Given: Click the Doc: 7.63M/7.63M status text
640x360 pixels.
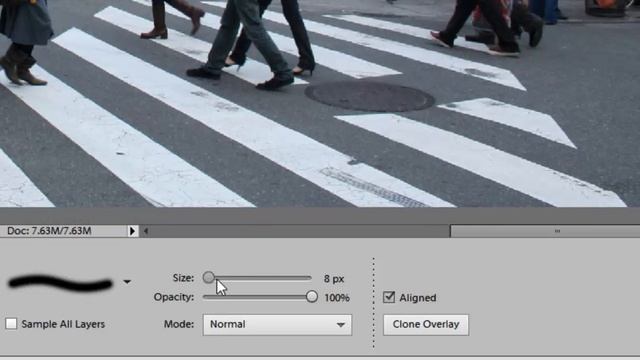Looking at the screenshot, I should [49, 231].
